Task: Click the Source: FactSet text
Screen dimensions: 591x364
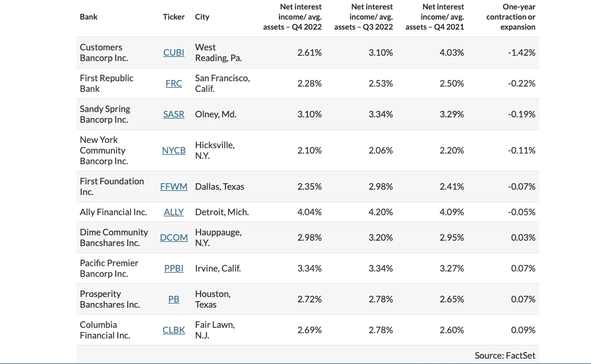Action: (x=504, y=355)
